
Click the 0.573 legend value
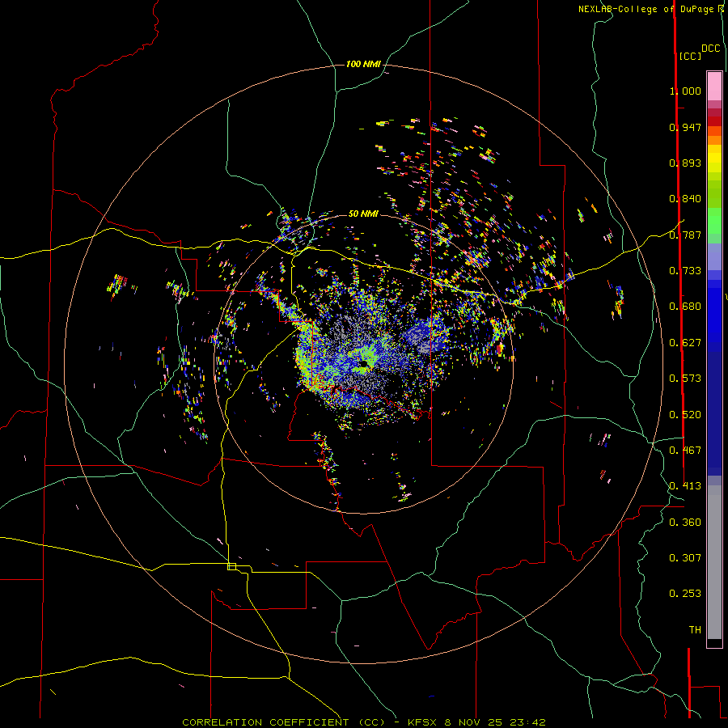(x=685, y=379)
